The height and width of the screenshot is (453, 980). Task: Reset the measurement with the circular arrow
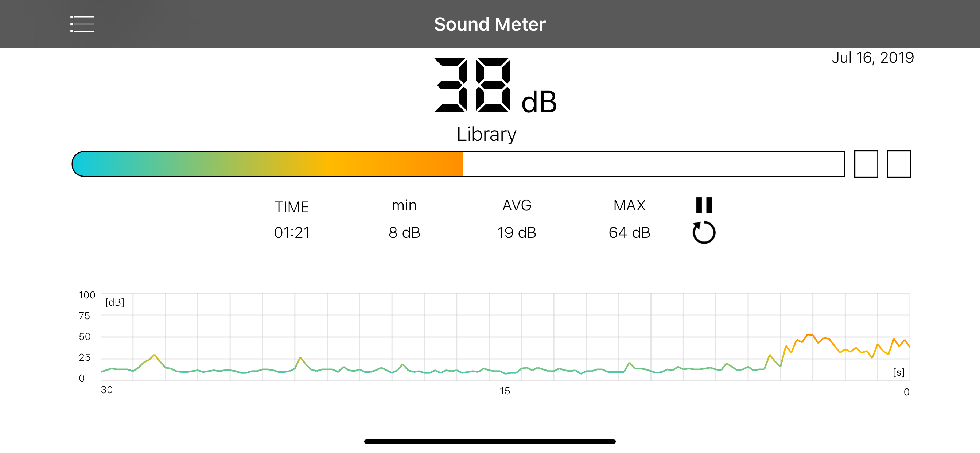pos(704,232)
